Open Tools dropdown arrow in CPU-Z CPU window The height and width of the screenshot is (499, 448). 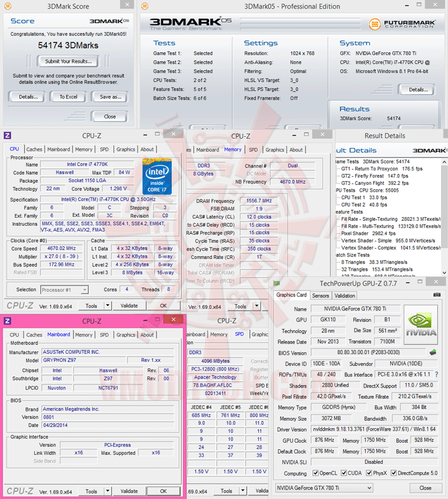click(108, 305)
